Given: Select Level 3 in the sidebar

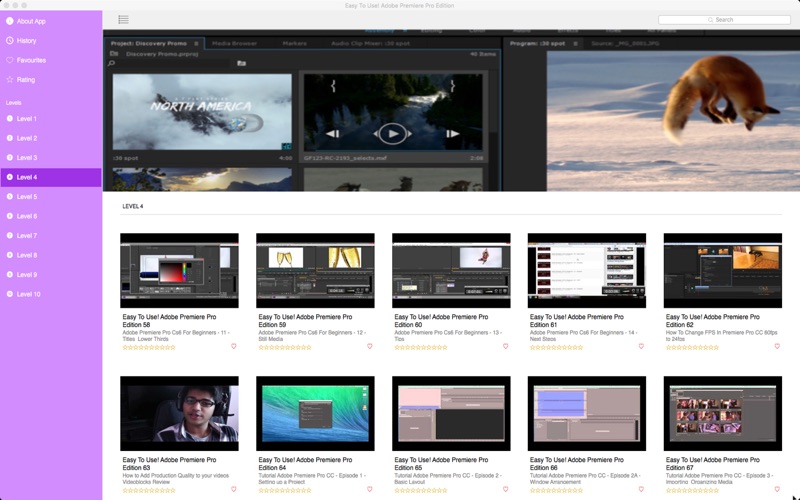Looking at the screenshot, I should [51, 157].
